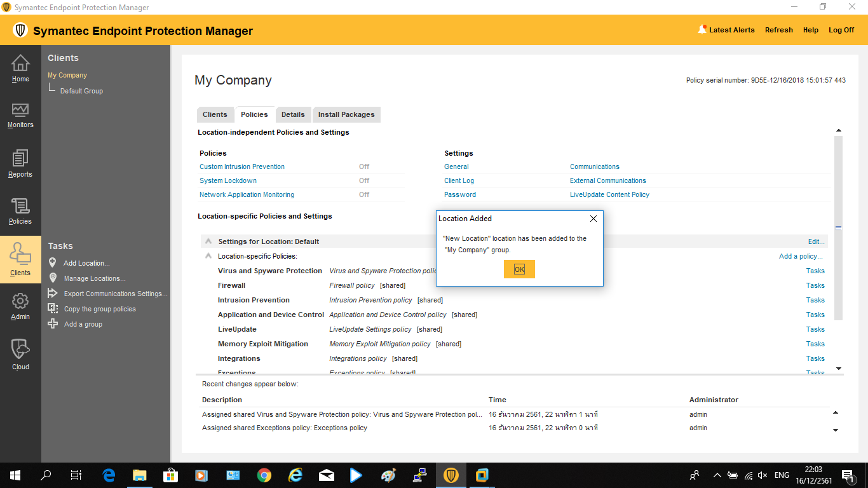This screenshot has width=868, height=488.
Task: Collapse the Settings for Location: Default section
Action: [x=208, y=241]
